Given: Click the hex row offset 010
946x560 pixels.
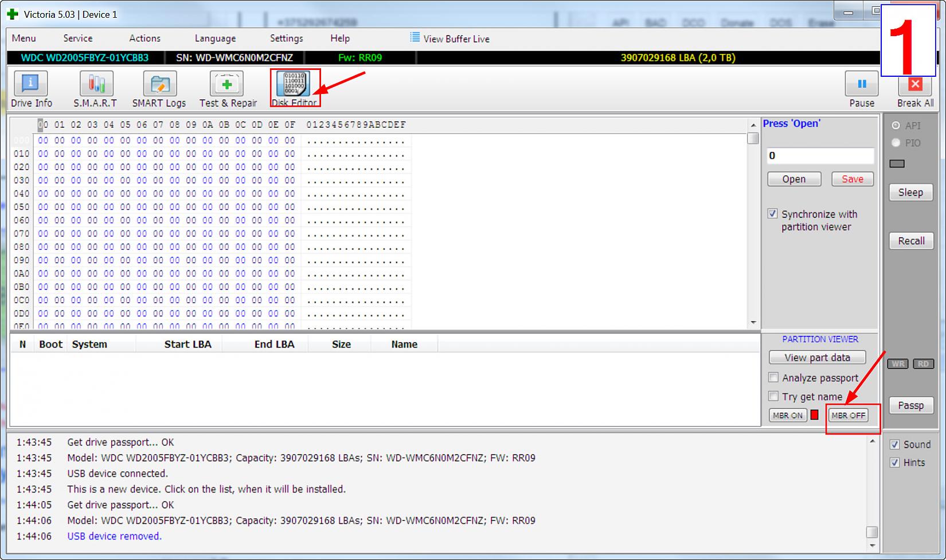Looking at the screenshot, I should (22, 154).
